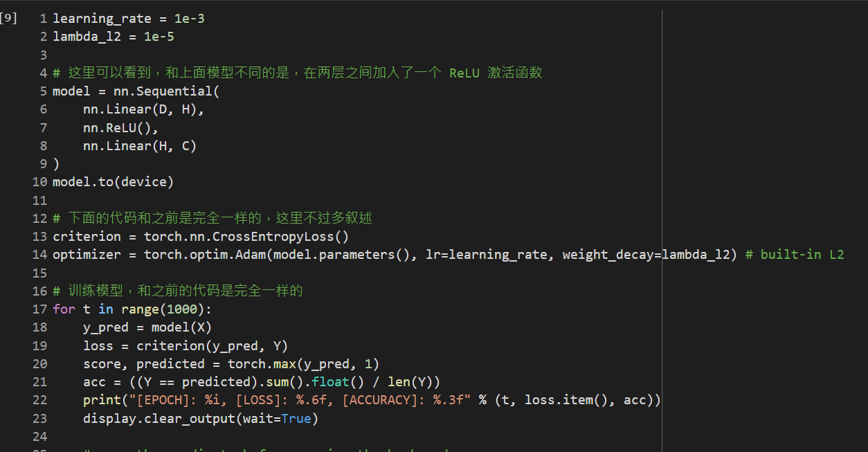Click the loss = criterion(y_pred, Y) line
Viewport: 868px width, 452px height.
coord(185,345)
